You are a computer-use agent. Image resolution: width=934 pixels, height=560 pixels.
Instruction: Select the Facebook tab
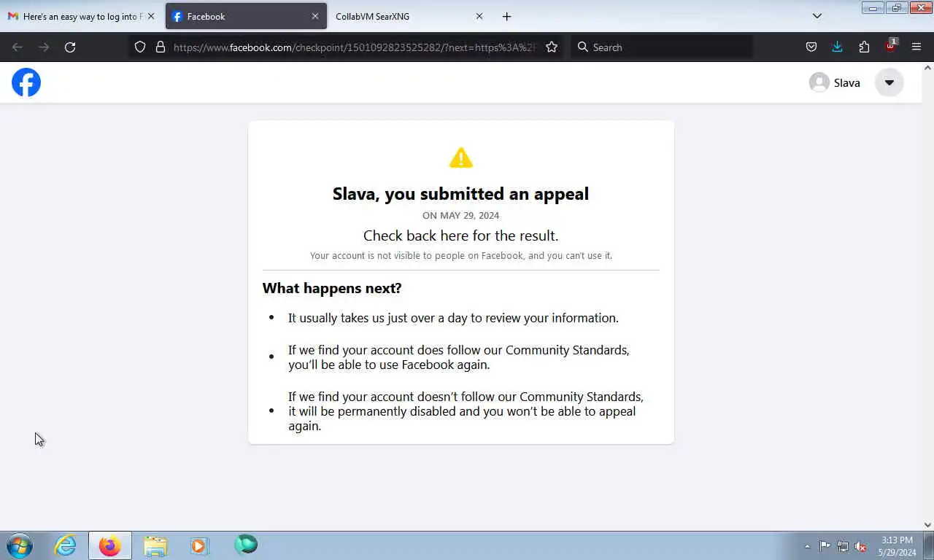click(x=246, y=16)
